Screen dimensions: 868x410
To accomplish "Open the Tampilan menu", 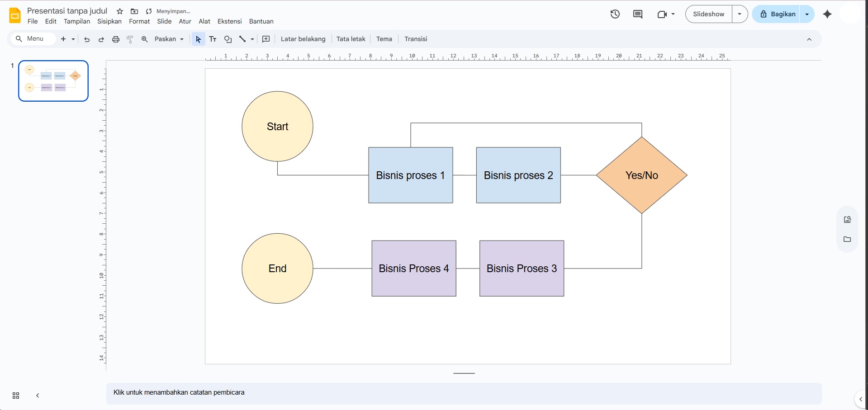I will (x=77, y=21).
